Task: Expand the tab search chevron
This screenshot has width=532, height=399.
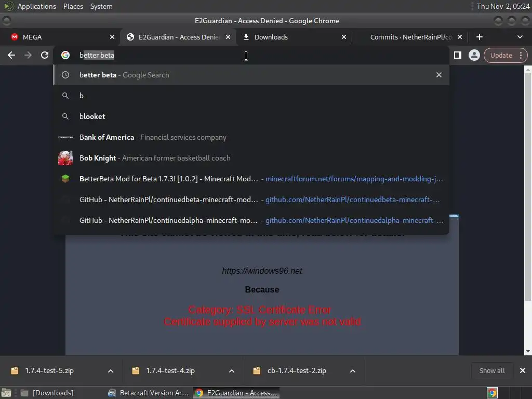Action: tap(520, 37)
